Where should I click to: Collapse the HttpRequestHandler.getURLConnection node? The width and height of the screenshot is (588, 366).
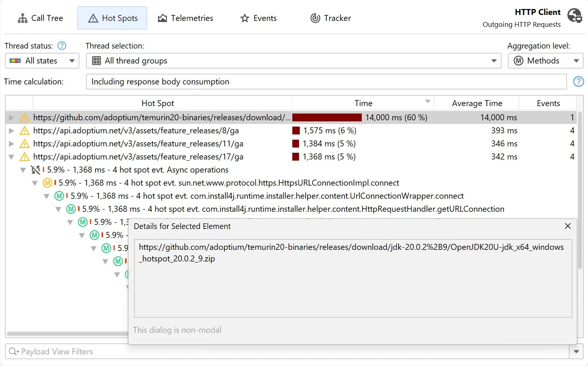(58, 209)
